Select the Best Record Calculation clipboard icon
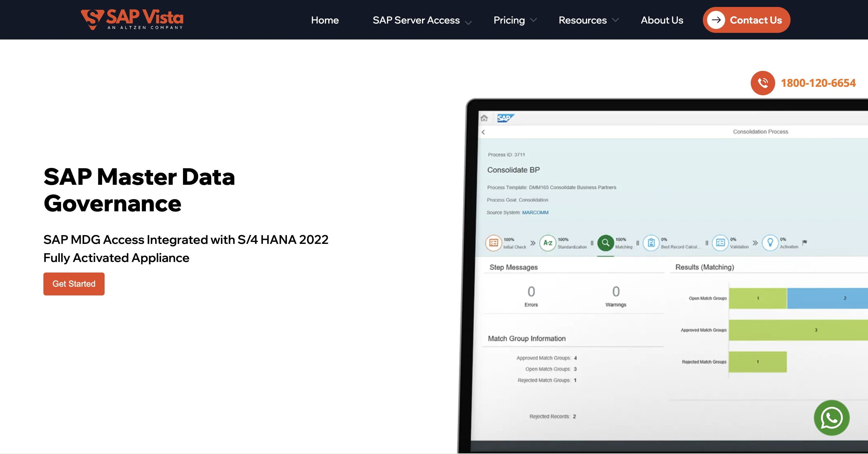The height and width of the screenshot is (454, 868). (x=652, y=243)
